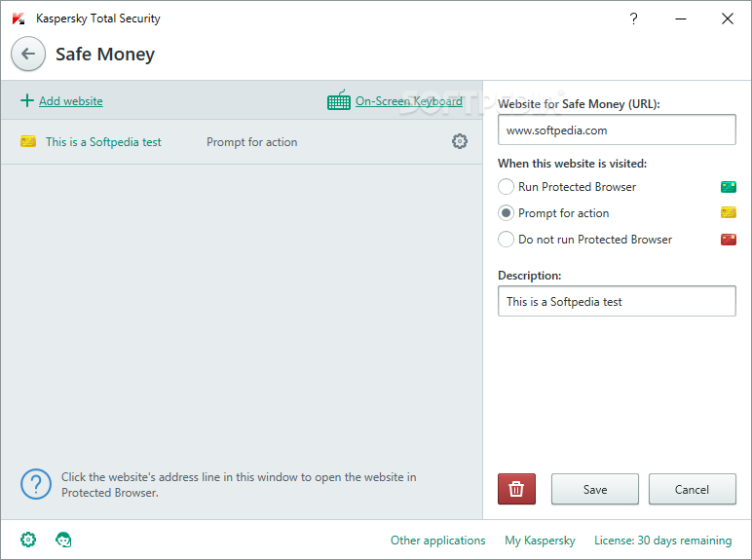Click License: 30 days remaining

(662, 541)
